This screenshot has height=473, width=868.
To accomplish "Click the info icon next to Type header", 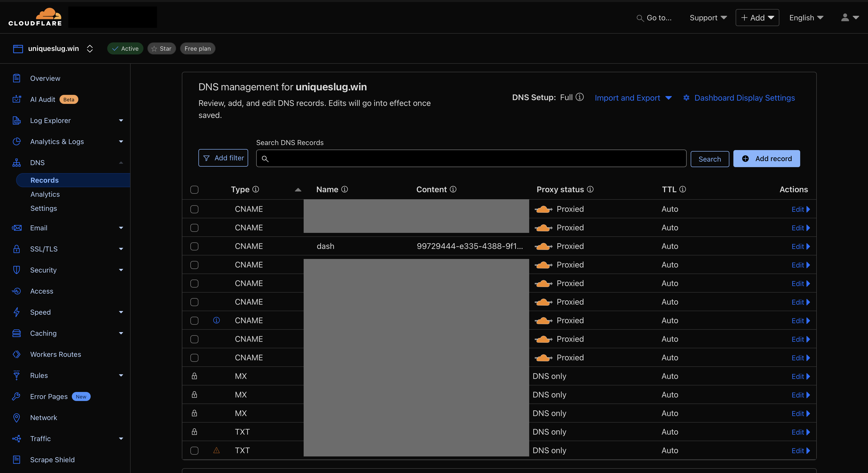I will pyautogui.click(x=256, y=189).
